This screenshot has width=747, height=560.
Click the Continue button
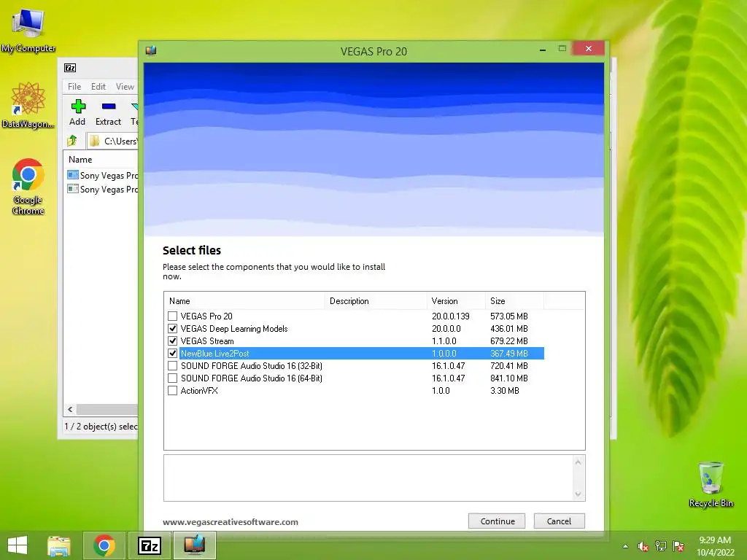[x=497, y=521]
